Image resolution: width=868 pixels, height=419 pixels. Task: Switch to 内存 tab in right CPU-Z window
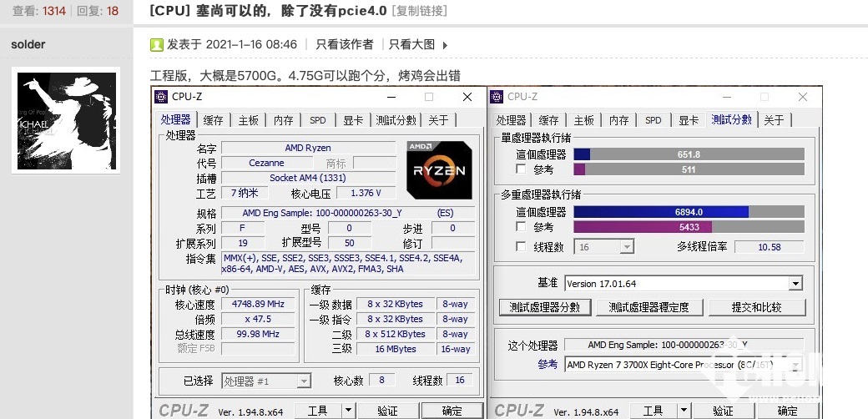click(619, 120)
